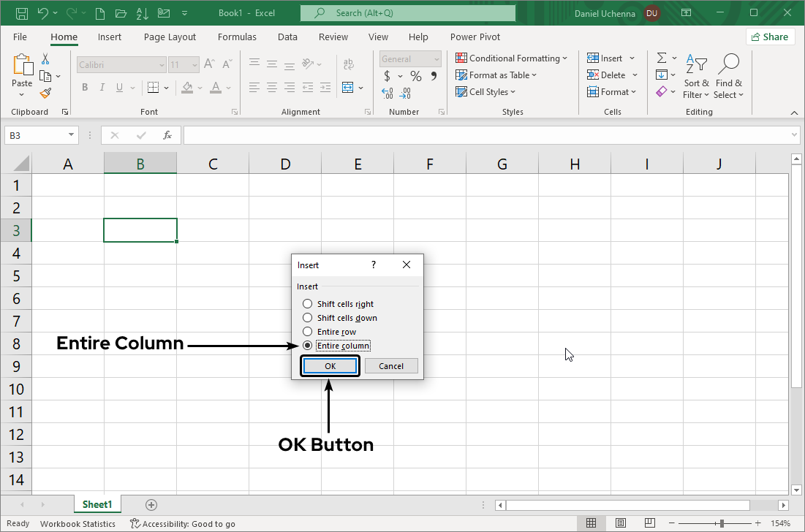The image size is (805, 532).
Task: Open the Power Pivot menu
Action: pos(475,37)
